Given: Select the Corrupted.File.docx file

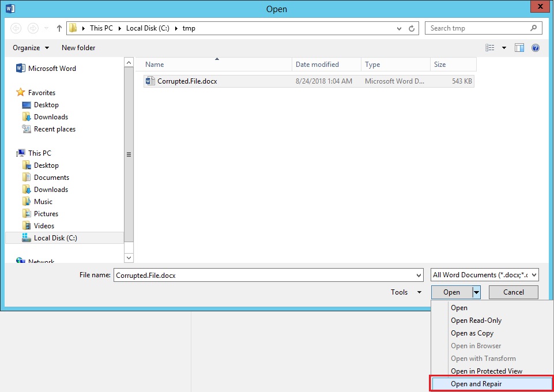Looking at the screenshot, I should coord(308,81).
